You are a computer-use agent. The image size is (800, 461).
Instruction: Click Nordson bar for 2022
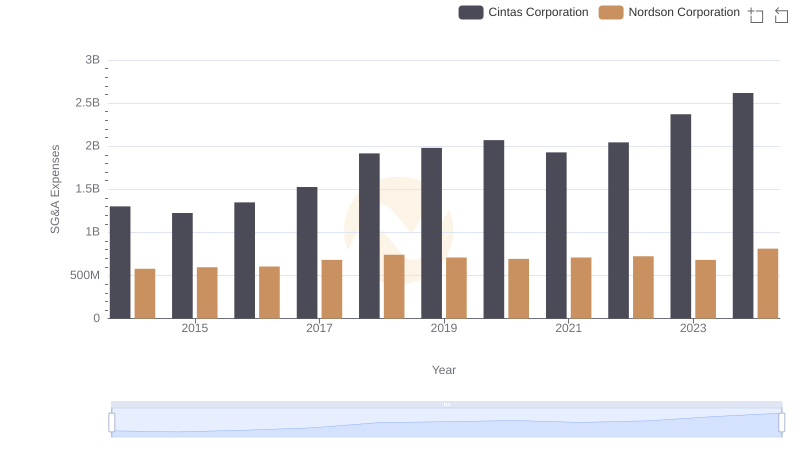pos(643,287)
